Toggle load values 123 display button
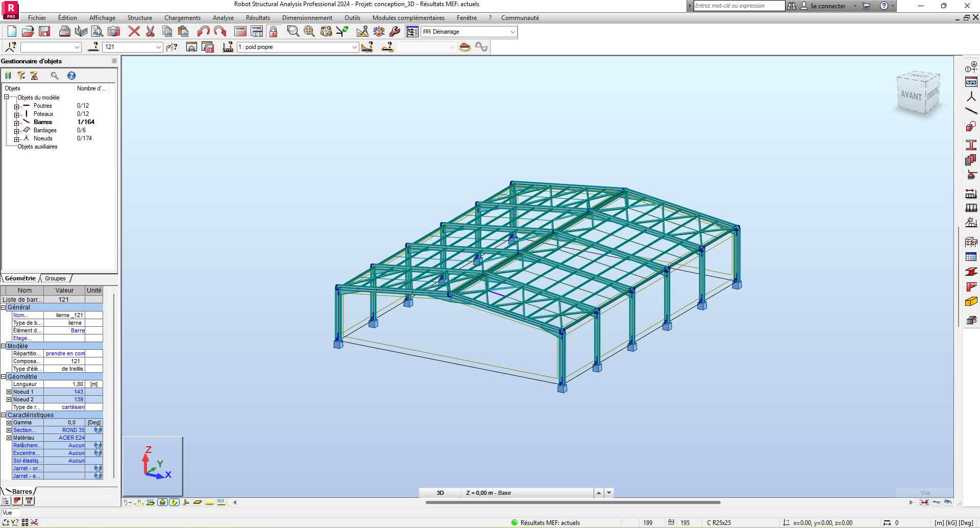 (x=221, y=502)
